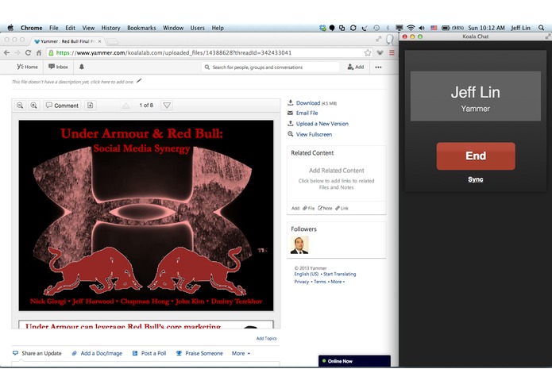The height and width of the screenshot is (392, 552).
Task: Click the Add people button
Action: 356,67
